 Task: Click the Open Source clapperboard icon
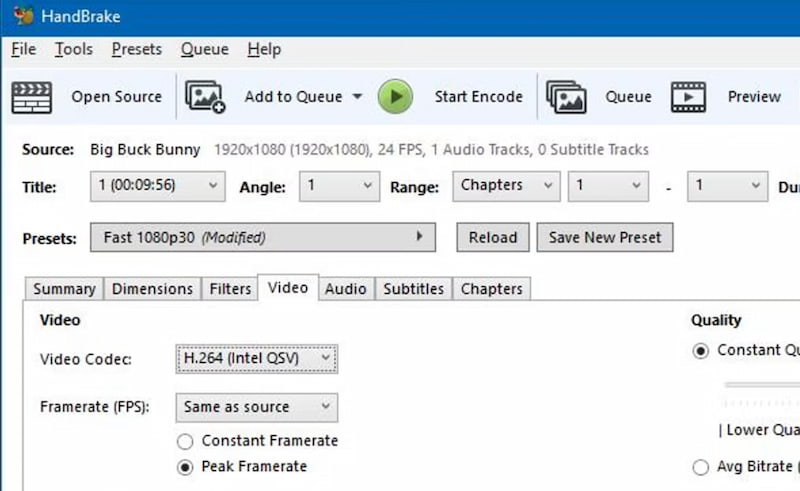(32, 97)
